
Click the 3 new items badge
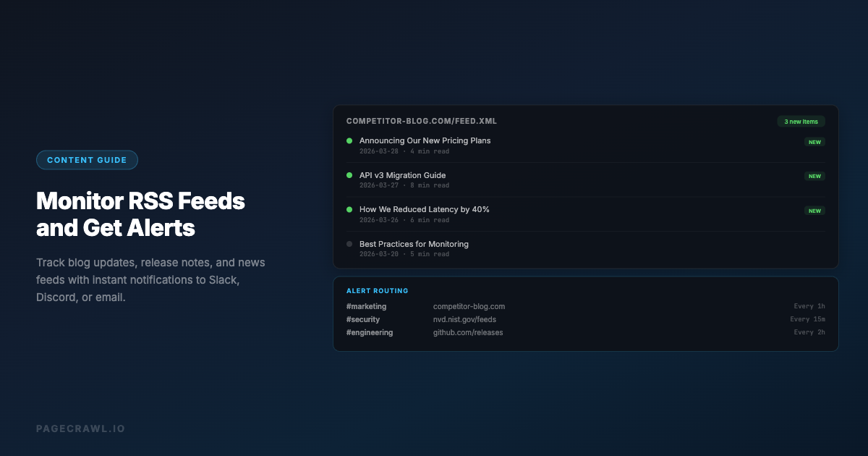coord(801,121)
